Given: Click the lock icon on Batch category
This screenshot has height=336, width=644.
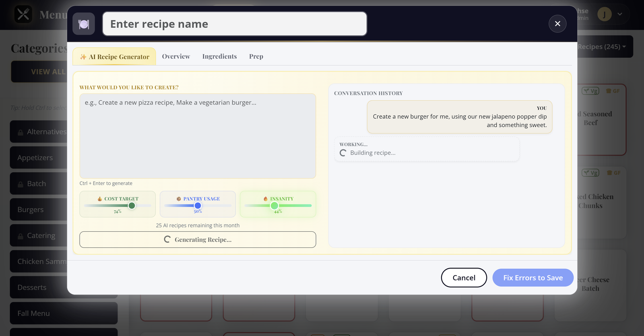Looking at the screenshot, I should click(x=21, y=184).
